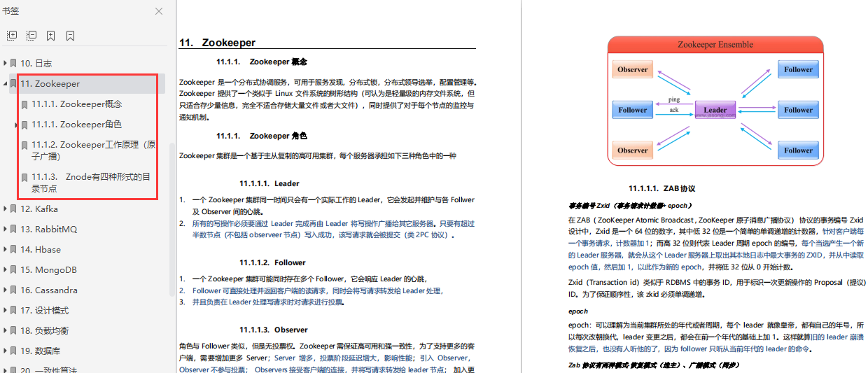Collapse the 11. Zookeeper bookmark
This screenshot has width=868, height=373.
tap(5, 83)
